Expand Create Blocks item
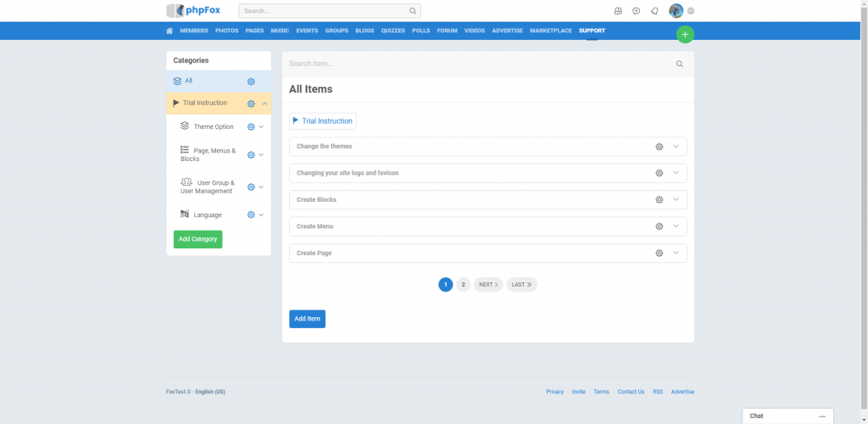The image size is (868, 424). click(676, 199)
